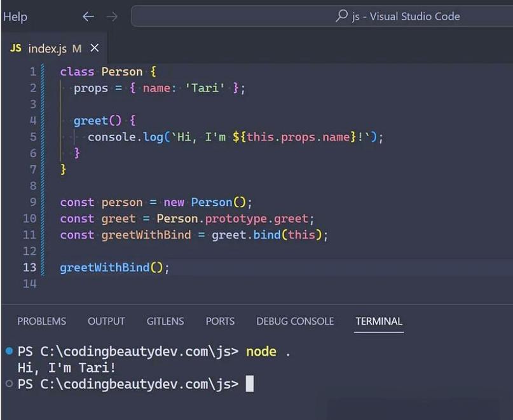This screenshot has height=420, width=513.
Task: Open the Help menu
Action: tap(15, 16)
